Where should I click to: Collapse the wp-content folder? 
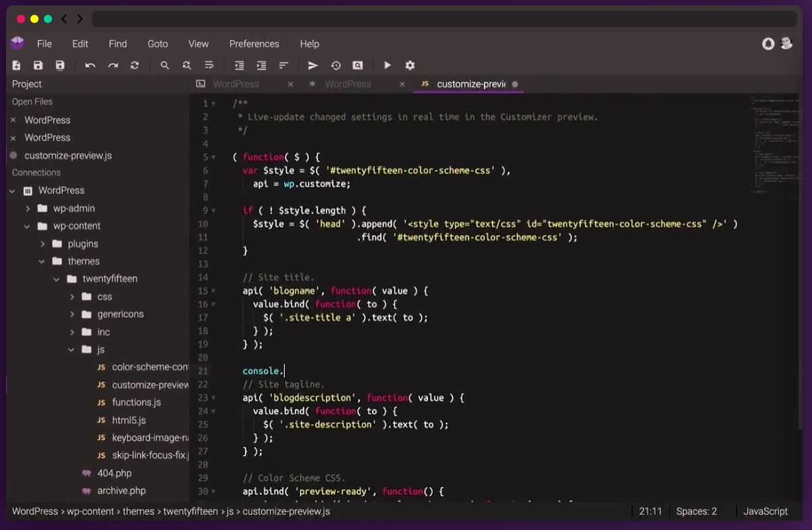(x=27, y=226)
